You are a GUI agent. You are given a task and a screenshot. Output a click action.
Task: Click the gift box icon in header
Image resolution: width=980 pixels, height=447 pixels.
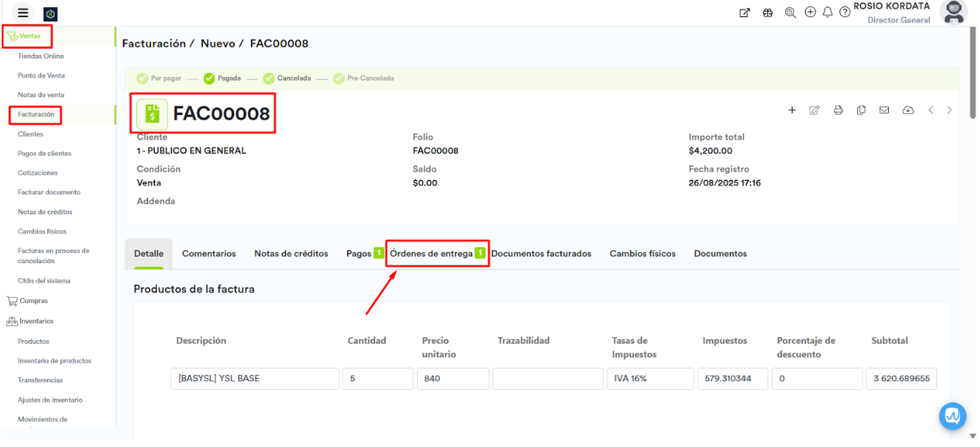pos(767,13)
